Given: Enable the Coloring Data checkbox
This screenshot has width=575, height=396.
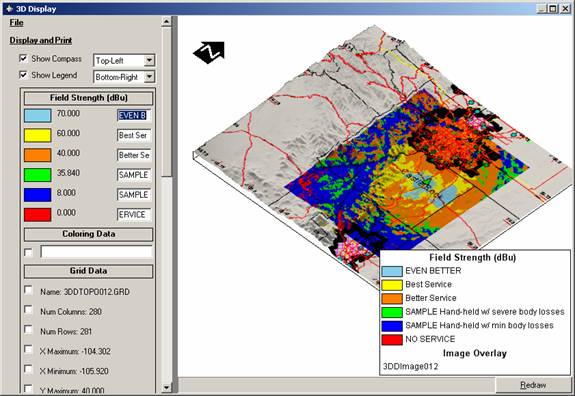Looking at the screenshot, I should (28, 252).
